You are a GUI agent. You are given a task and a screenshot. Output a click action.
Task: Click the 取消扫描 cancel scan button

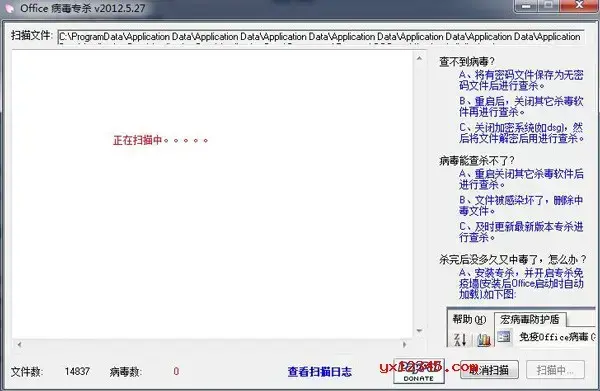pyautogui.click(x=489, y=370)
